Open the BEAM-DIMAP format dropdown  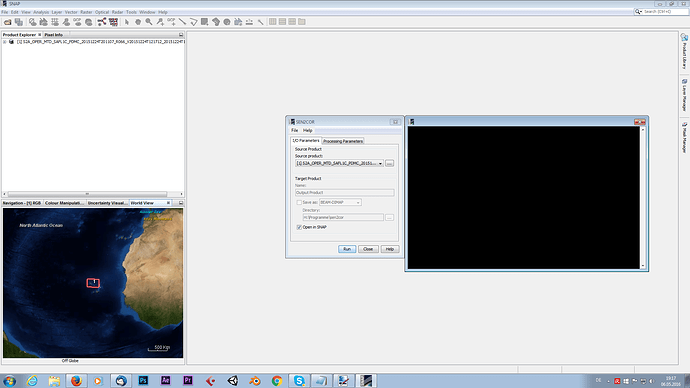(340, 202)
